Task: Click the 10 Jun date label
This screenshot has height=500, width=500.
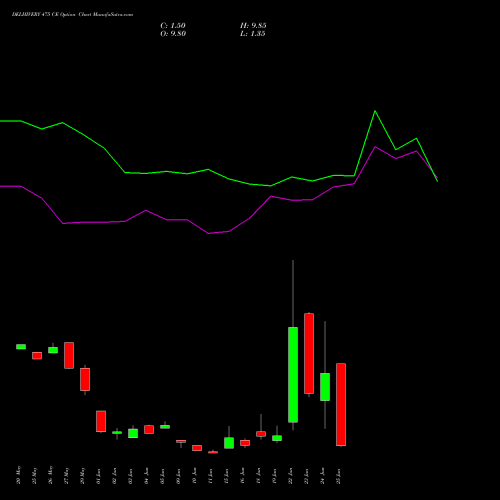Action: [194, 476]
